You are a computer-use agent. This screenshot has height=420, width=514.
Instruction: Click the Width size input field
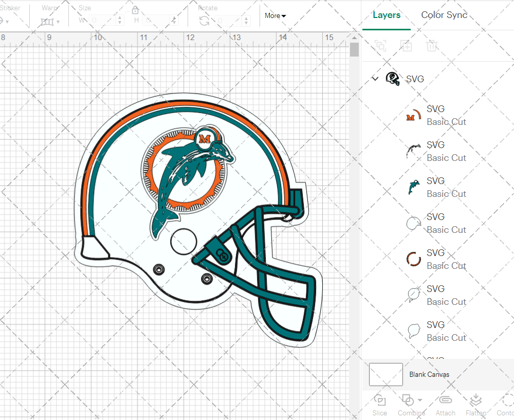pos(103,21)
